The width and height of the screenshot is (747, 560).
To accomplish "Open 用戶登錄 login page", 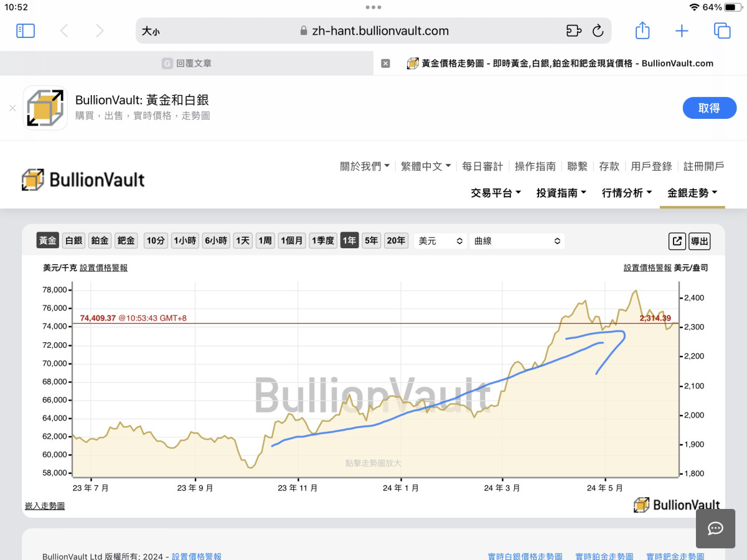I will click(x=651, y=166).
